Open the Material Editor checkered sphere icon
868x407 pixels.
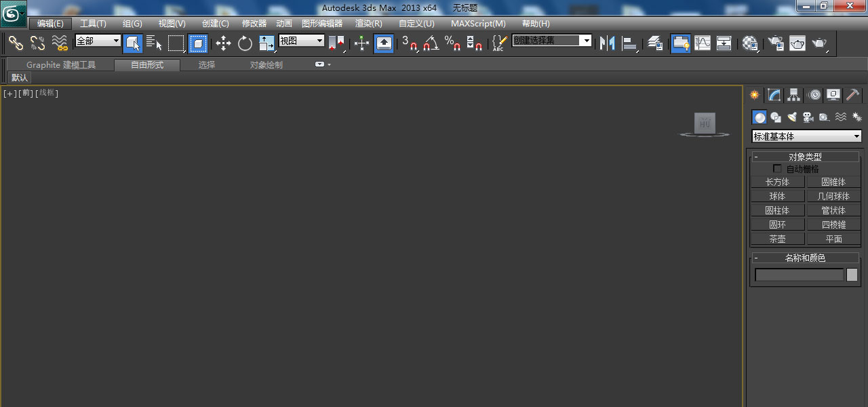point(749,43)
